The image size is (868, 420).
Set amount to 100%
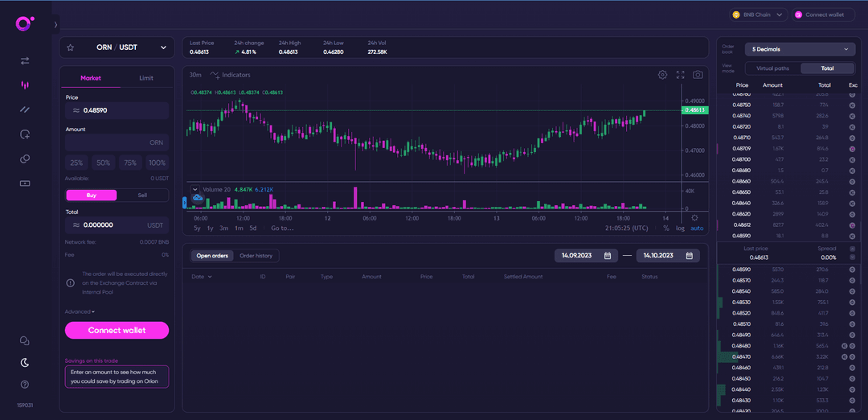tap(158, 163)
